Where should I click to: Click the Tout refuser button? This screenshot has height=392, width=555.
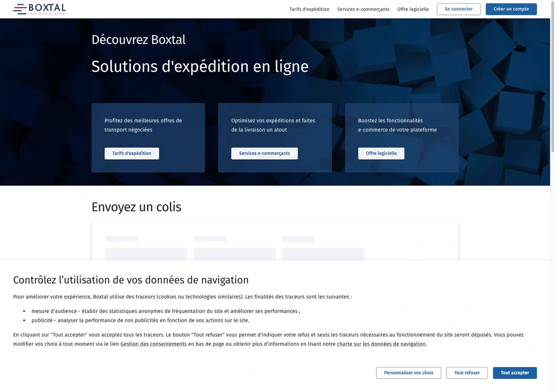pyautogui.click(x=467, y=373)
